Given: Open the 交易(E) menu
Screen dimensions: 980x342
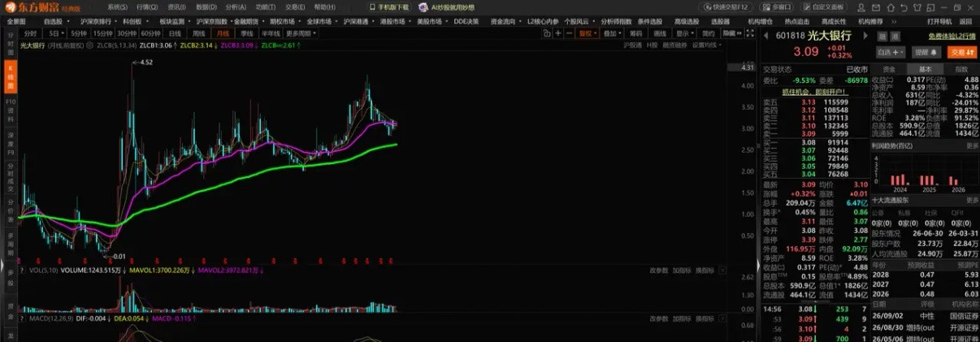Looking at the screenshot, I should [295, 6].
